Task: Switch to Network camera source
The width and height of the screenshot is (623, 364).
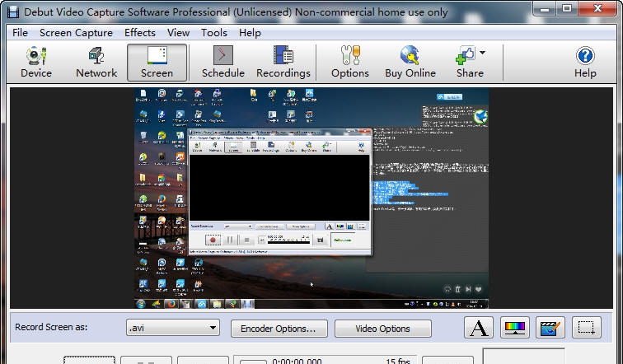Action: coord(96,63)
